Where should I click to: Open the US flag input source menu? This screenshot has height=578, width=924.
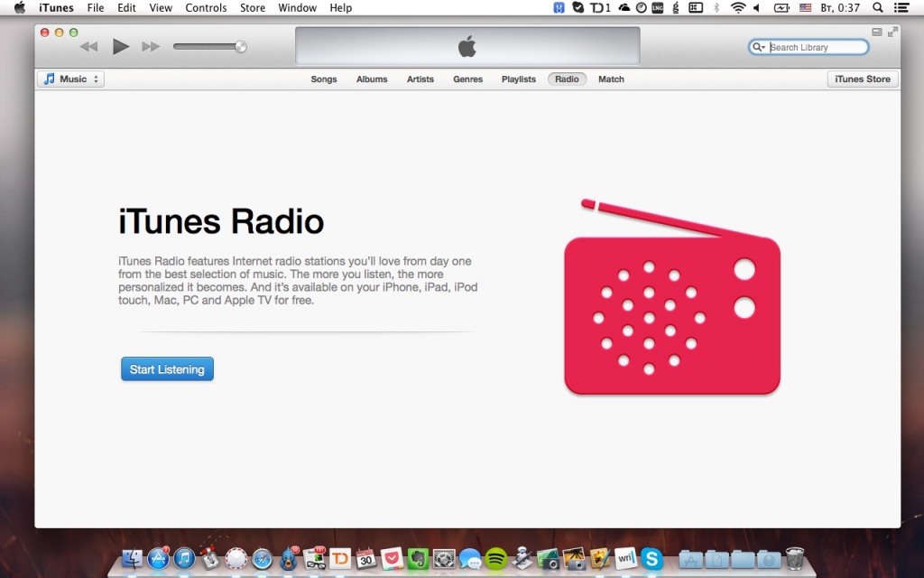point(805,7)
